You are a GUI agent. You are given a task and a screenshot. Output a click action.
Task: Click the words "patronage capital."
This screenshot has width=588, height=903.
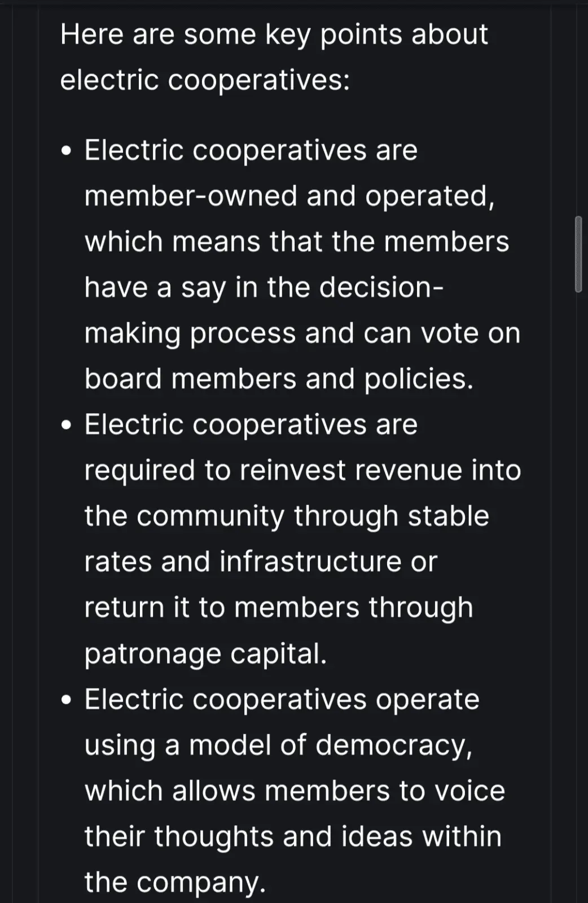pyautogui.click(x=205, y=654)
